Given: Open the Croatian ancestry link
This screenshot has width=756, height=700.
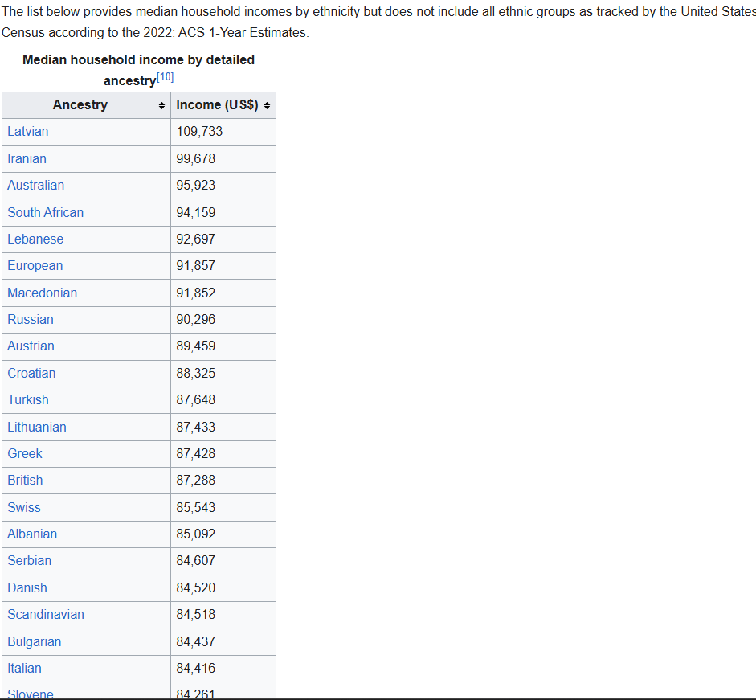Looking at the screenshot, I should click(x=31, y=373).
